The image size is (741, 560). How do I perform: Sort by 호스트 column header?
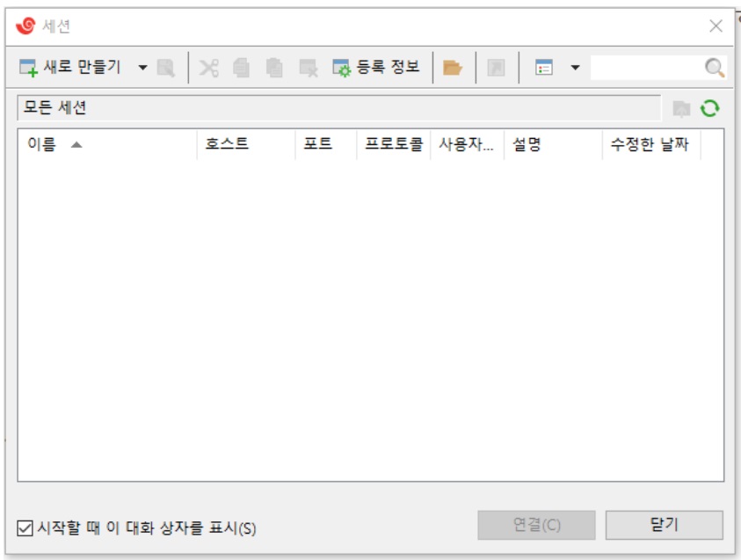(246, 144)
